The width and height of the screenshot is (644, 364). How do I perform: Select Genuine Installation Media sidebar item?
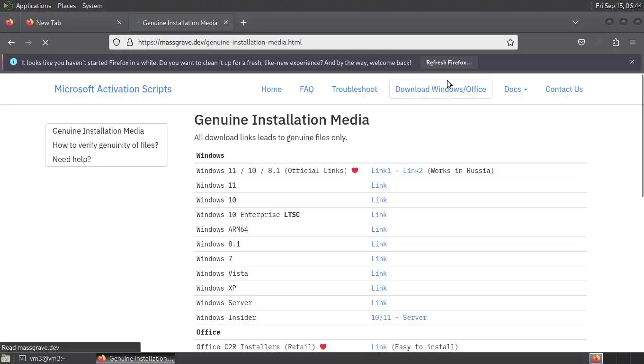[98, 131]
